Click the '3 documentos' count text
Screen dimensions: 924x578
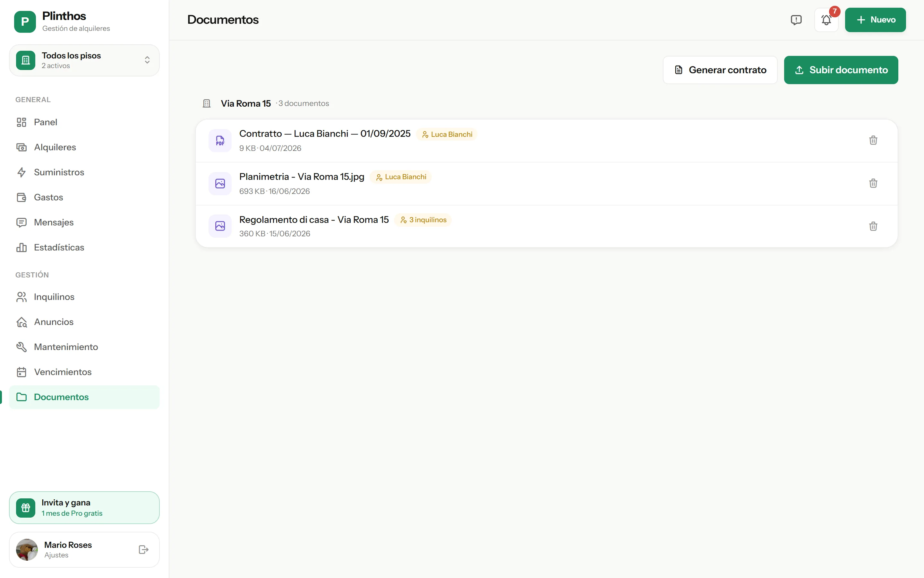pos(304,103)
